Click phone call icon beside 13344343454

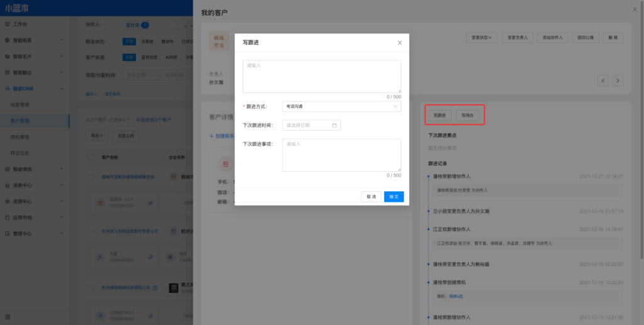150,257
